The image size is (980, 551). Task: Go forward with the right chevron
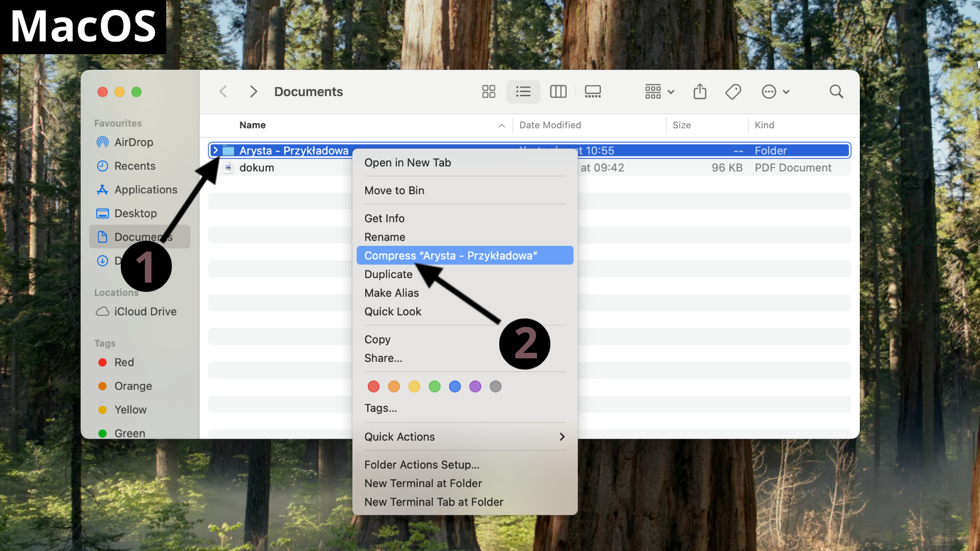tap(253, 91)
